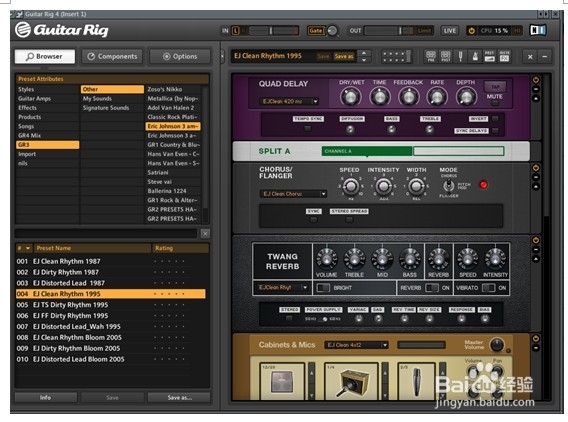Enable Quad Delay TEMPO SYNC
Screen dimensions: 568x422
point(308,128)
